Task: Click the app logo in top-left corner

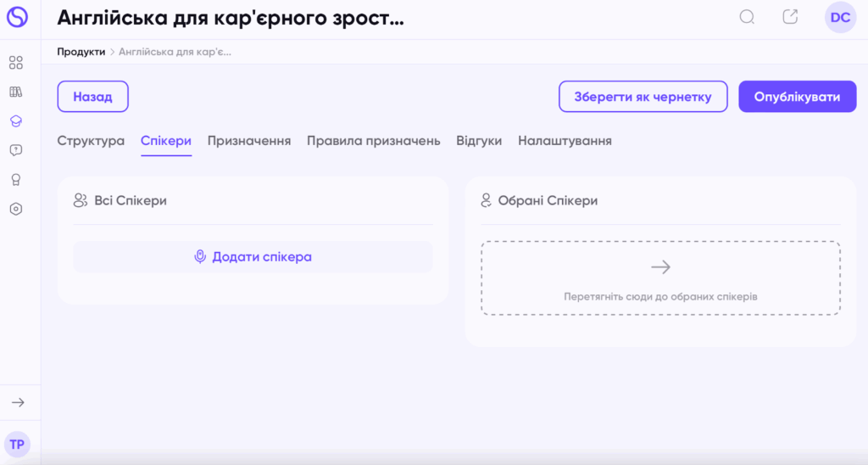Action: 17,17
